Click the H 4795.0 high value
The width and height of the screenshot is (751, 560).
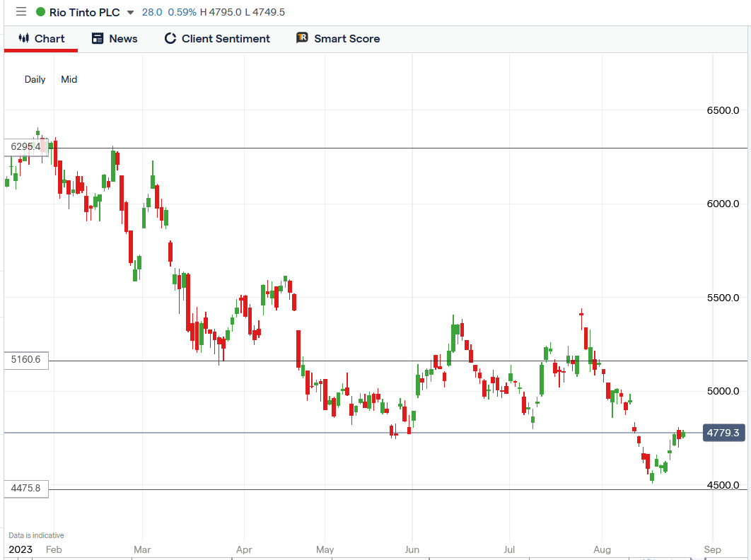point(221,13)
